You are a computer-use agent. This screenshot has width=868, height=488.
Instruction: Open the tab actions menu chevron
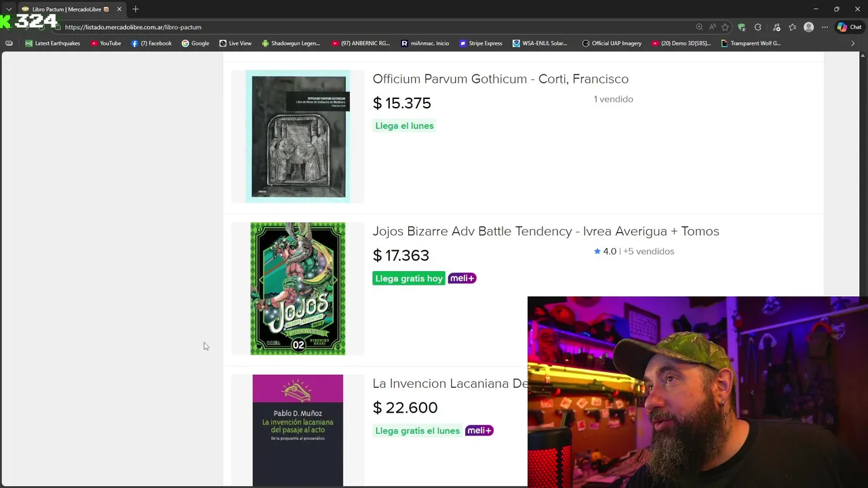pos(9,9)
